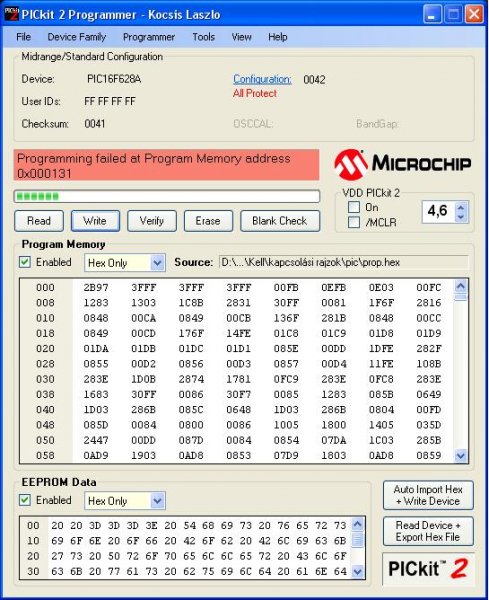The height and width of the screenshot is (600, 489).
Task: Click the Checksum value 0041
Action: (x=95, y=124)
